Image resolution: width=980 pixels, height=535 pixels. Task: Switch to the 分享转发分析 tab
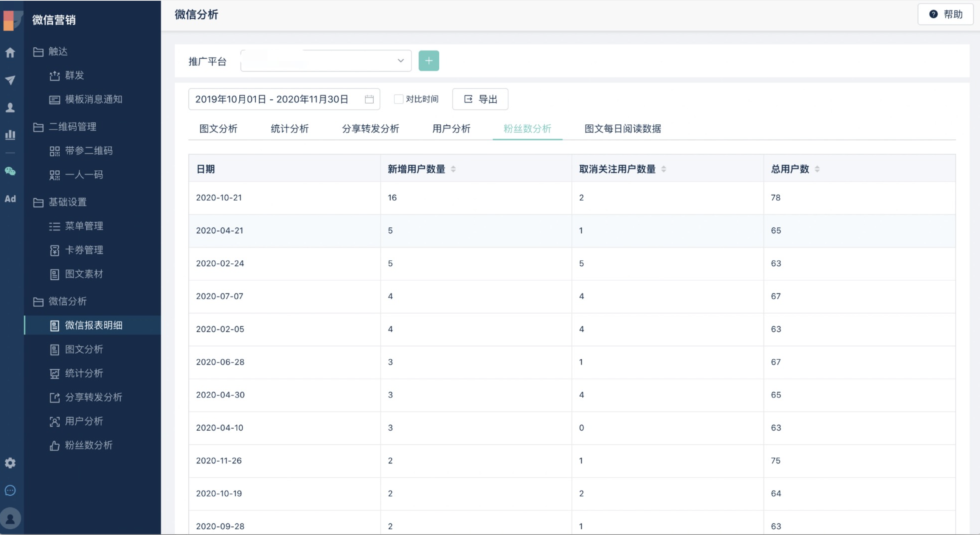click(x=371, y=128)
